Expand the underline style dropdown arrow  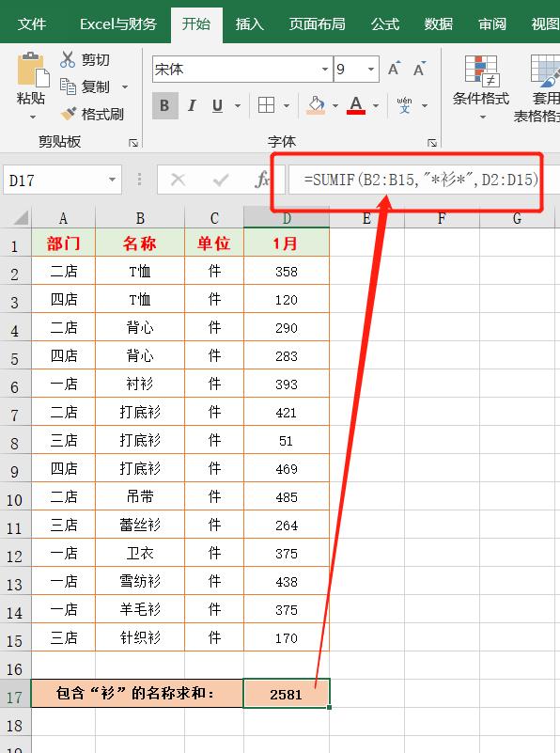point(238,105)
